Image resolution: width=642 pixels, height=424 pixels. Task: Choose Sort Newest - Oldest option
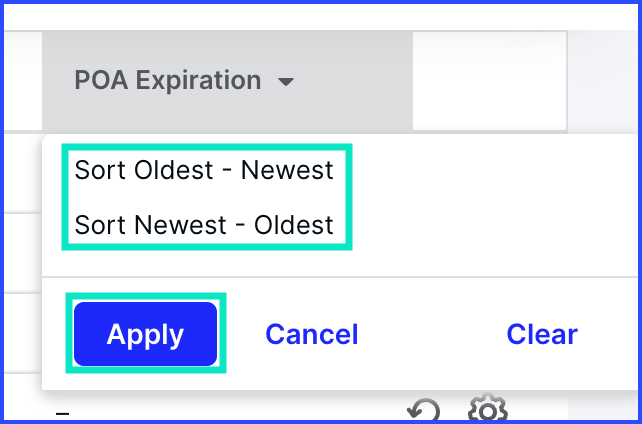(204, 225)
